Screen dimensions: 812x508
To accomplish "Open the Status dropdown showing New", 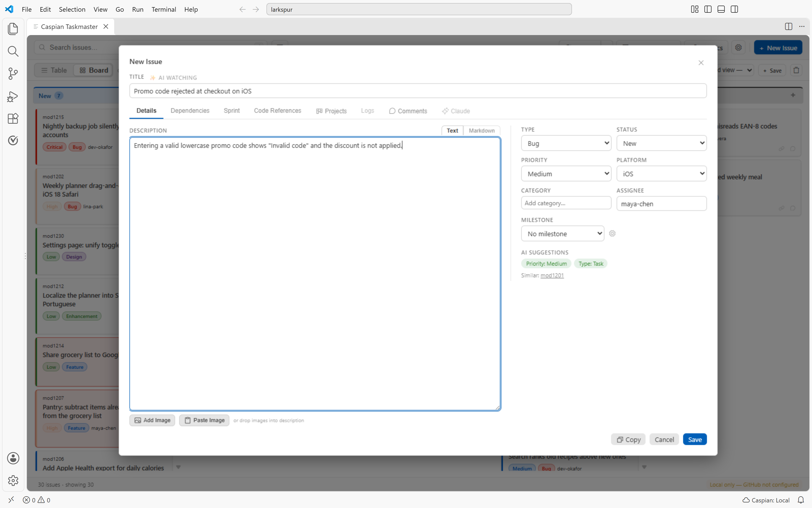I will (x=661, y=144).
